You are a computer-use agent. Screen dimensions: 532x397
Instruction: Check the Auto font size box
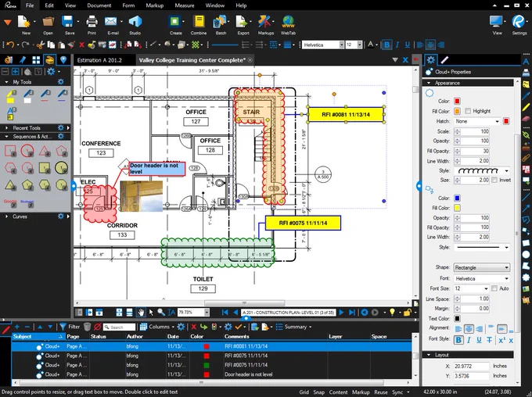pyautogui.click(x=494, y=288)
